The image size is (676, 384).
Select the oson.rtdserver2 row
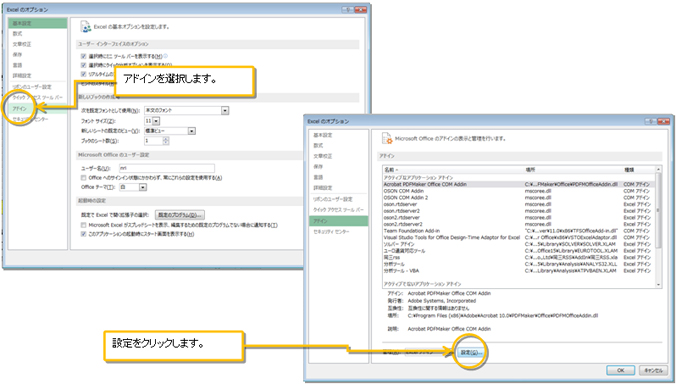(x=519, y=211)
